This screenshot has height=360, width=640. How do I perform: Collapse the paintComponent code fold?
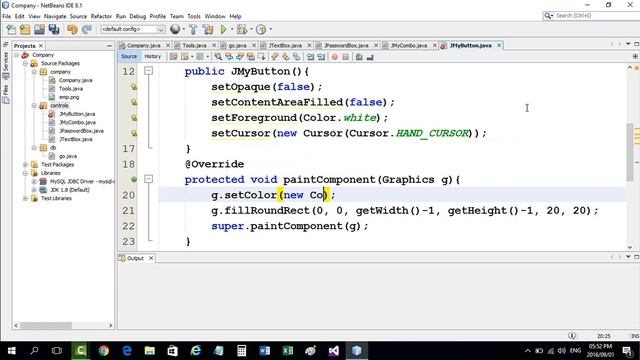pyautogui.click(x=149, y=179)
